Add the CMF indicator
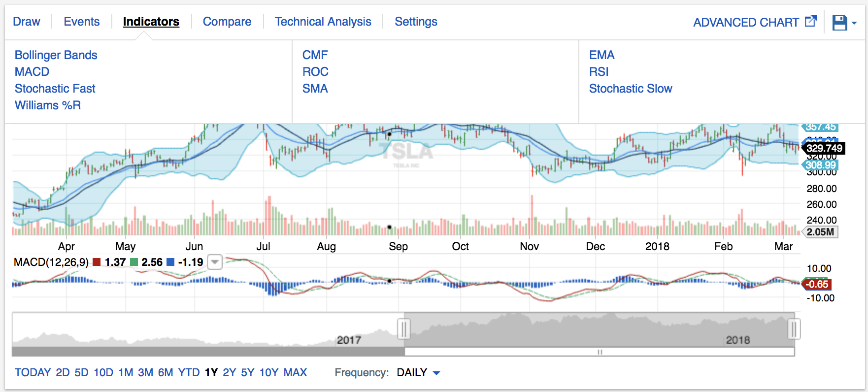Screen dimensions: 868x392 (315, 55)
